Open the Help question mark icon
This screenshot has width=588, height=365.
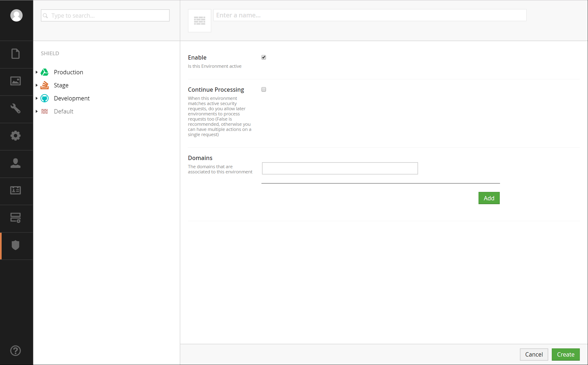point(16,351)
